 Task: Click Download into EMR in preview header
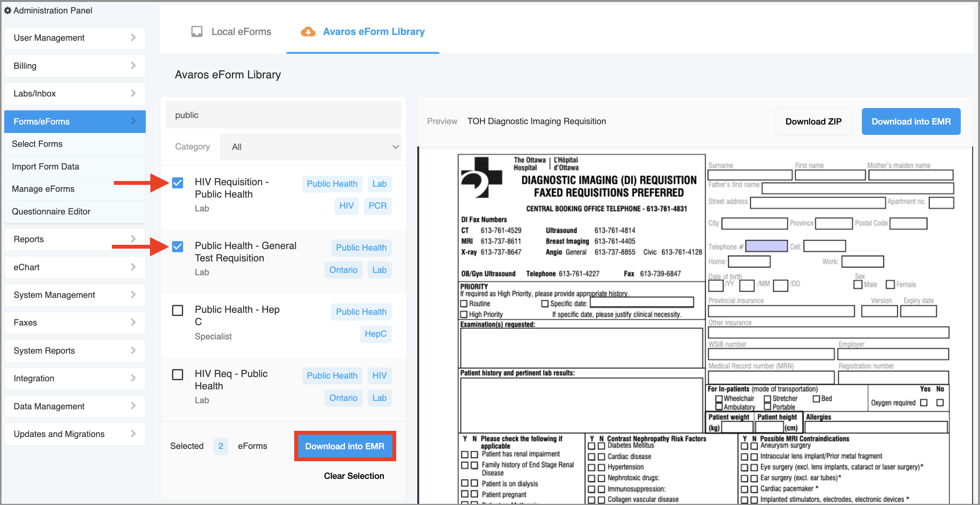point(911,121)
